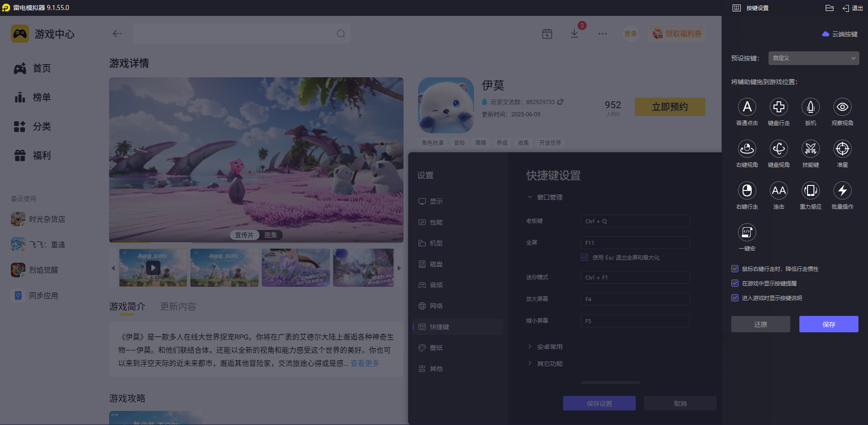Pick the 重力感应 (gravity sensor) mapping icon
The height and width of the screenshot is (425, 868).
click(x=811, y=190)
